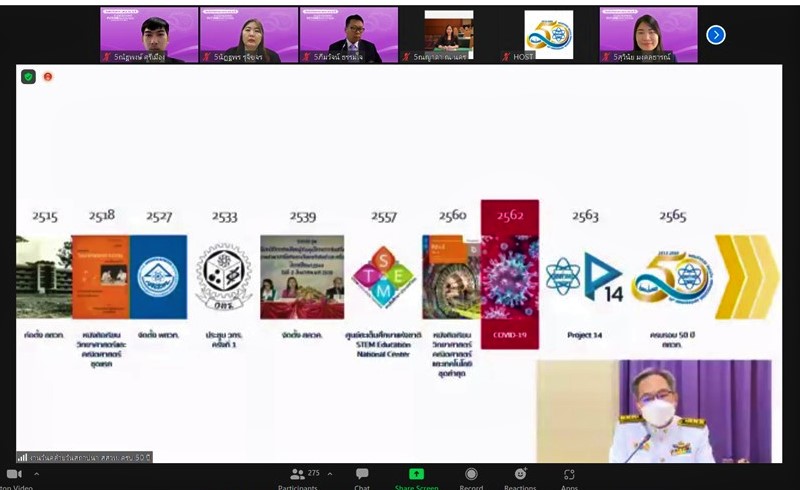Click the 2533 gear emblem image
The height and width of the screenshot is (490, 800).
pyautogui.click(x=224, y=277)
